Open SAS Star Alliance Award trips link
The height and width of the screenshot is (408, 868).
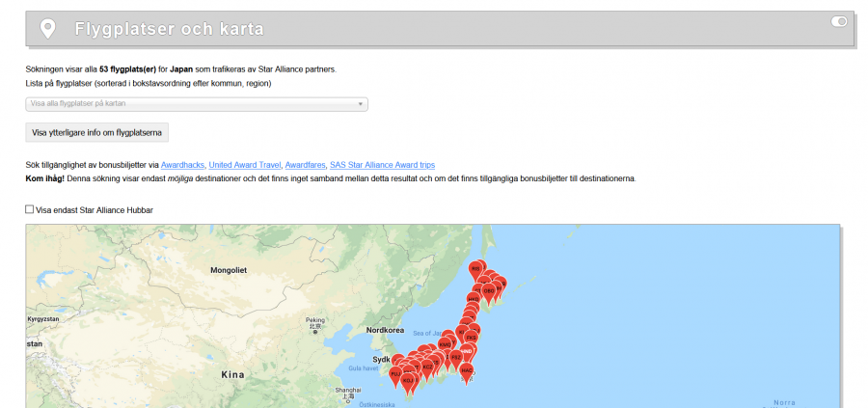click(382, 165)
